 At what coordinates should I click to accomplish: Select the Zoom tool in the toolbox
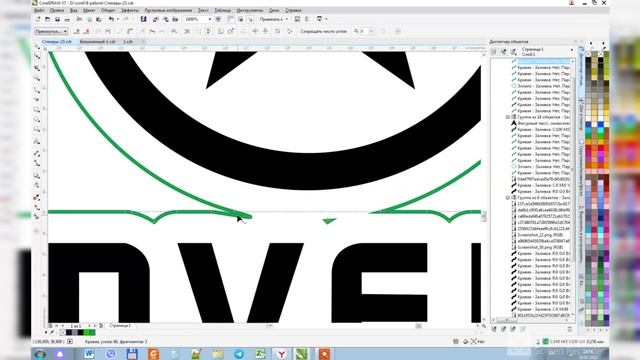(37, 78)
